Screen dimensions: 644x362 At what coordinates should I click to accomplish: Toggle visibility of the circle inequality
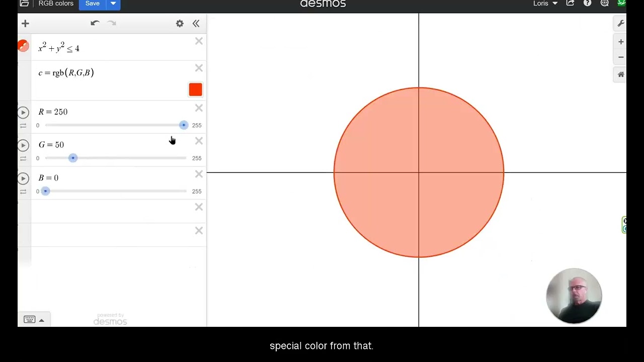pyautogui.click(x=23, y=46)
